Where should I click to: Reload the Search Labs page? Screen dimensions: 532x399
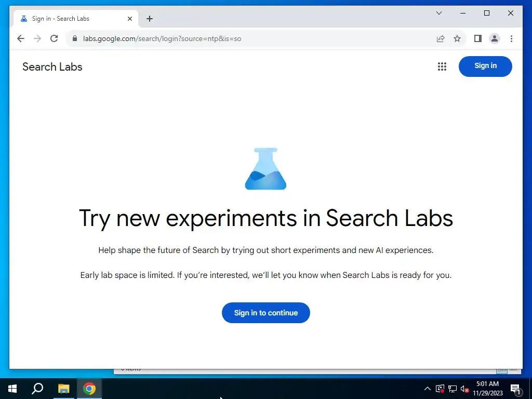click(x=54, y=38)
